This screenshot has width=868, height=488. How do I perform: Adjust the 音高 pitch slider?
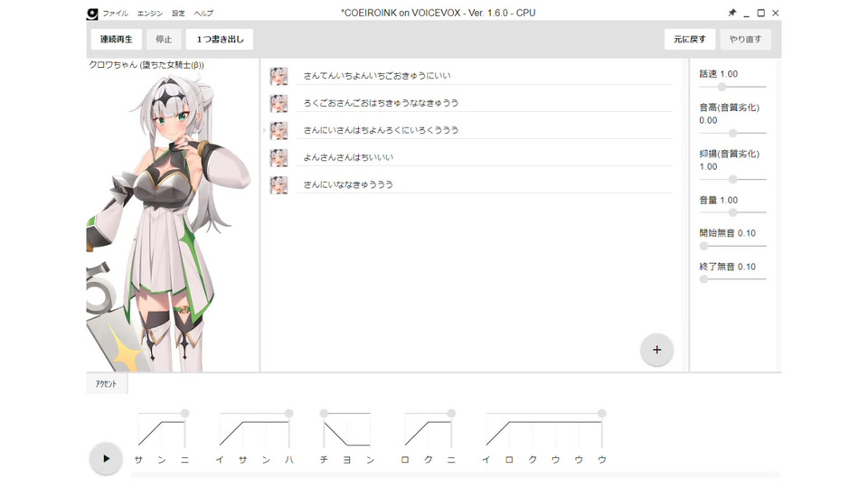[x=732, y=133]
